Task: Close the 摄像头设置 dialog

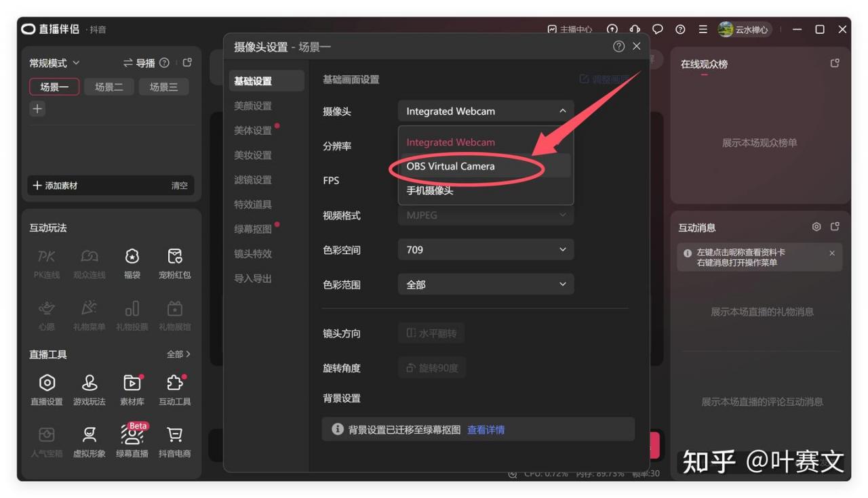Action: point(636,46)
